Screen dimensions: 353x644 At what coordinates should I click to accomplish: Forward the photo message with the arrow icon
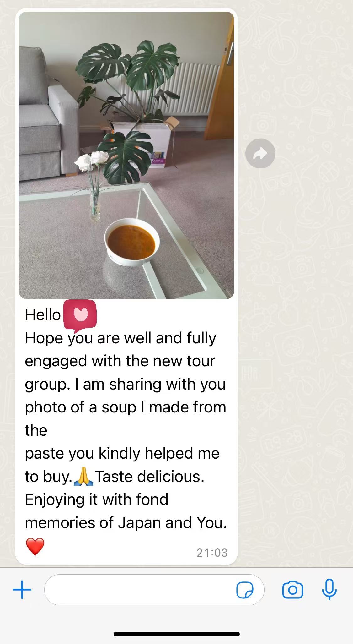pyautogui.click(x=260, y=153)
